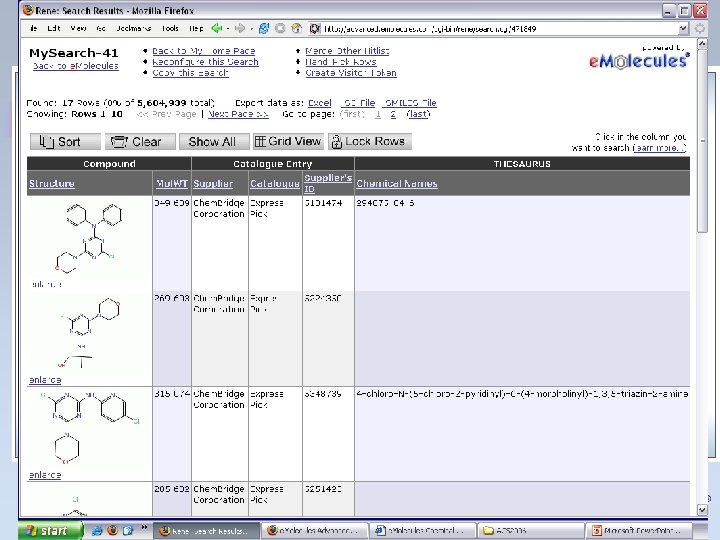Click the Firefox Forward arrow
The image size is (720, 540).
[x=240, y=28]
